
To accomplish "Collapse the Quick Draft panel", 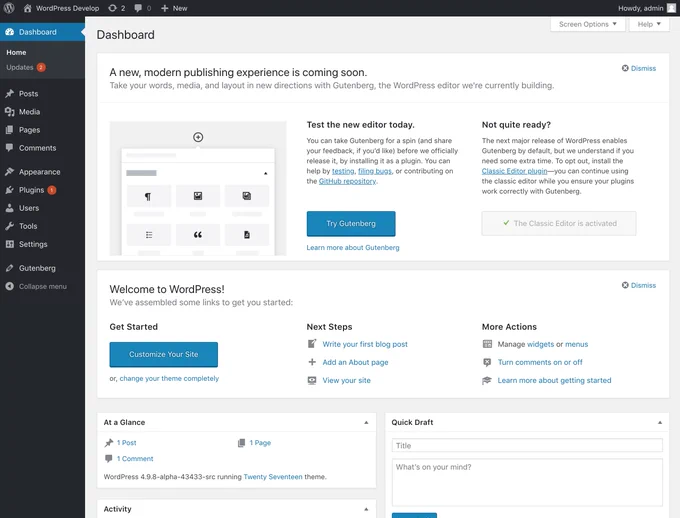I will click(660, 422).
